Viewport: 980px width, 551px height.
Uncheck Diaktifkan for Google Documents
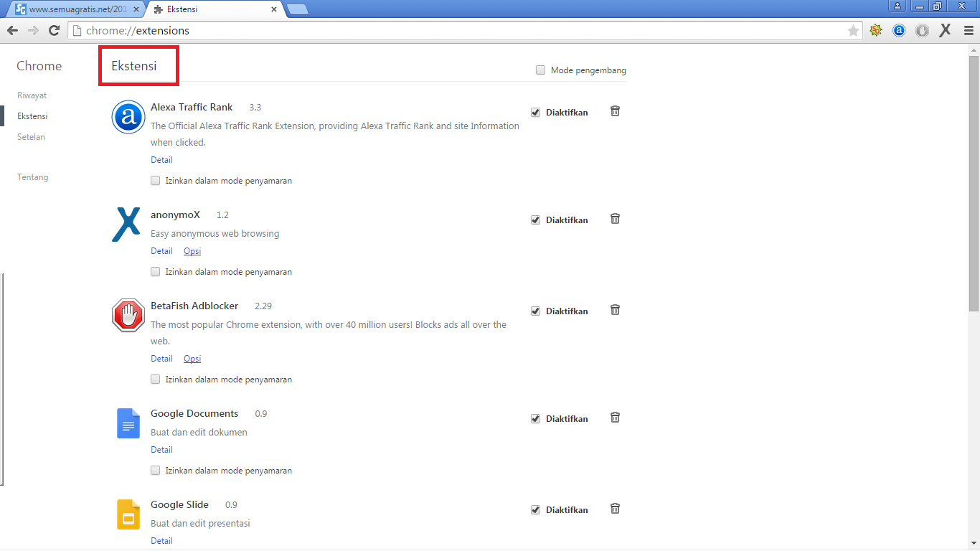[x=535, y=419]
